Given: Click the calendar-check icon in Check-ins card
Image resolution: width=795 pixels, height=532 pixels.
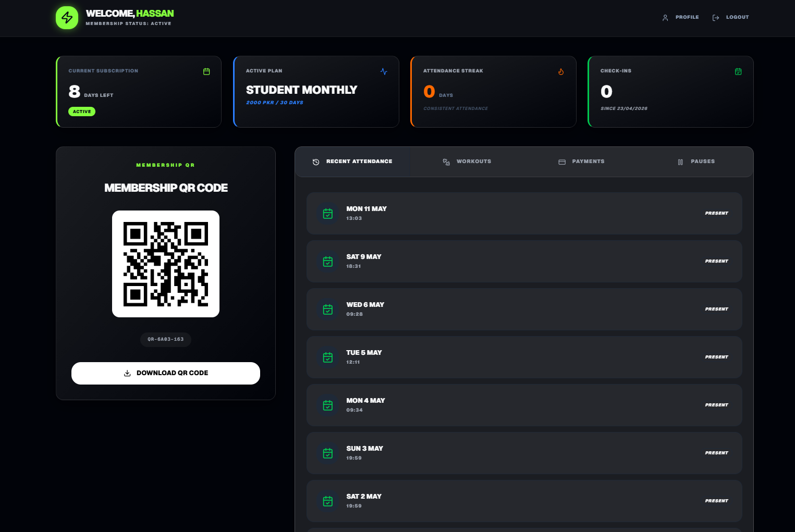Looking at the screenshot, I should [738, 71].
